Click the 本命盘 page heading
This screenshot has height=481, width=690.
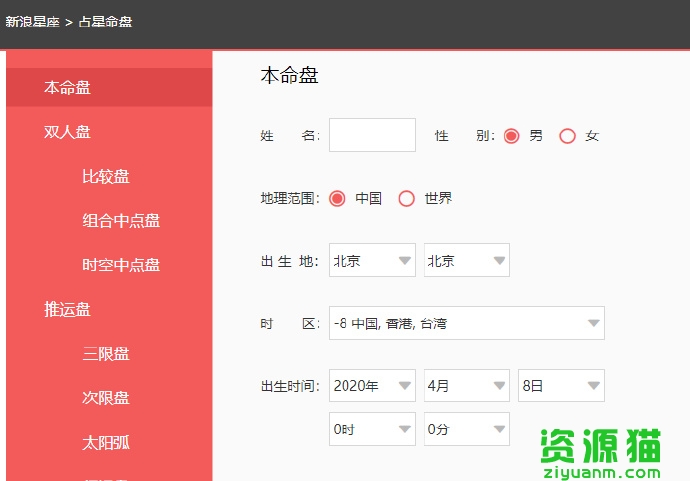289,75
